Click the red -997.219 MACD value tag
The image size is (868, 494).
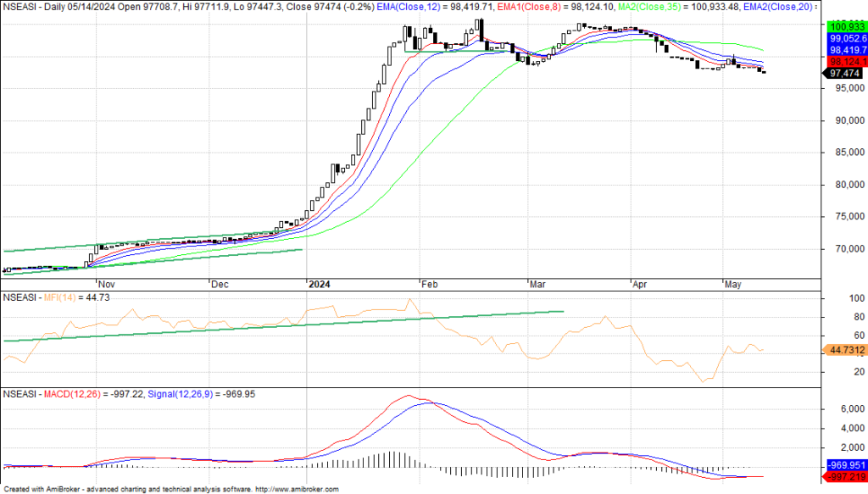[845, 478]
